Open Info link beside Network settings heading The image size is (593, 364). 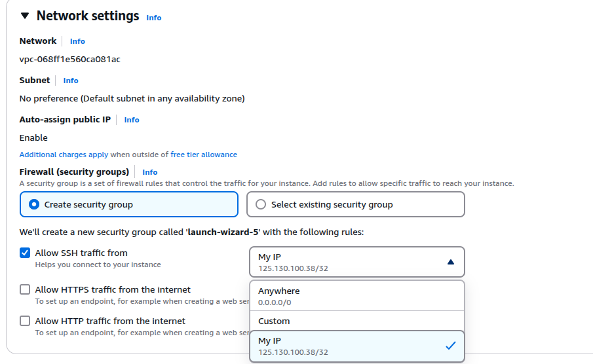point(153,18)
